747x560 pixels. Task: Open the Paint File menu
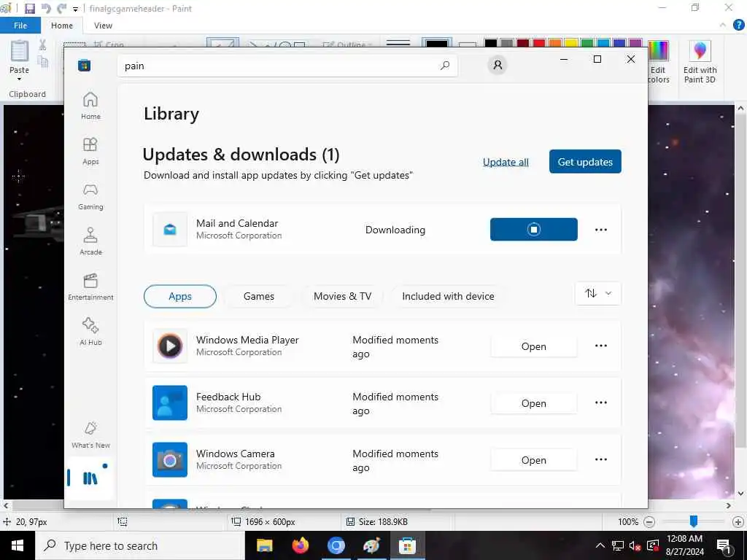click(20, 26)
